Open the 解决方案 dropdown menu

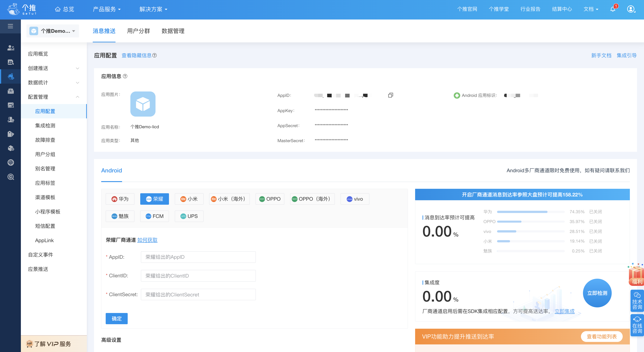click(153, 9)
